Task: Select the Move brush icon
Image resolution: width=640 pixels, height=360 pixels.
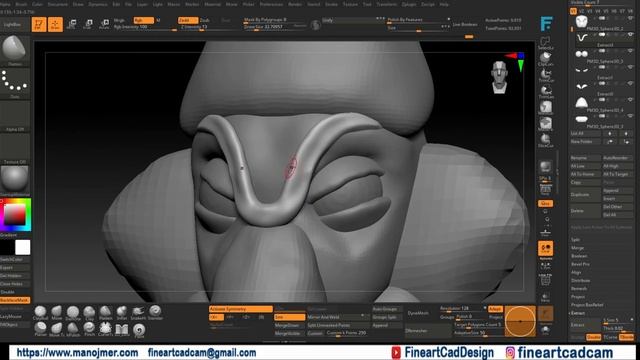Action: coord(56,313)
